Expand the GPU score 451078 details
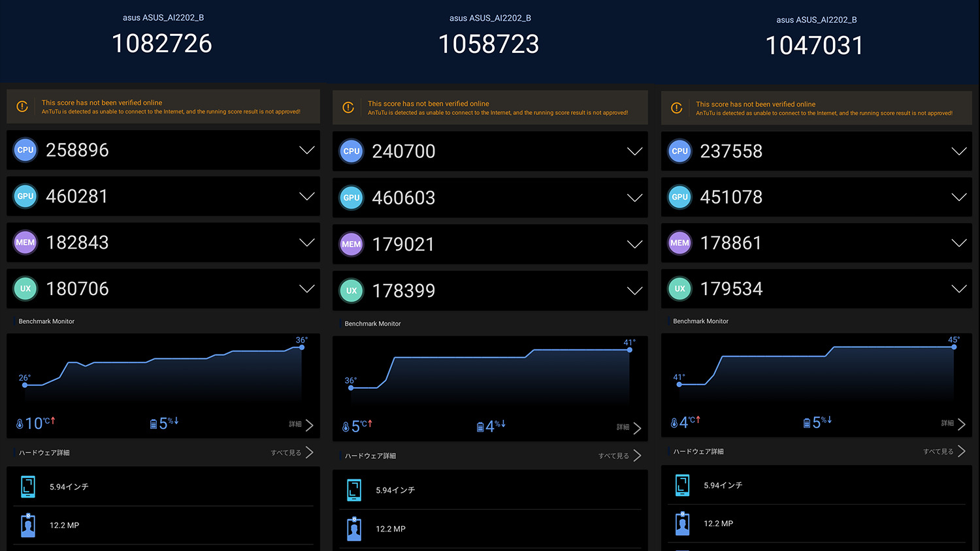980x551 pixels. click(958, 197)
